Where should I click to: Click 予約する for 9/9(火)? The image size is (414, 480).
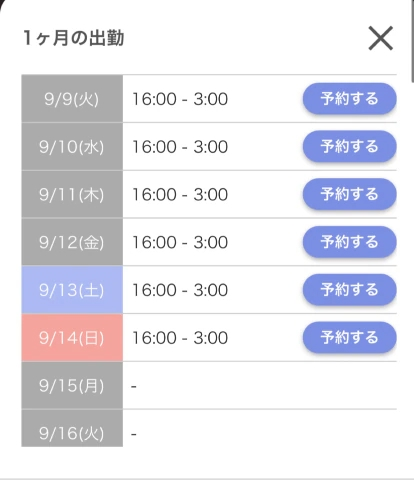349,99
